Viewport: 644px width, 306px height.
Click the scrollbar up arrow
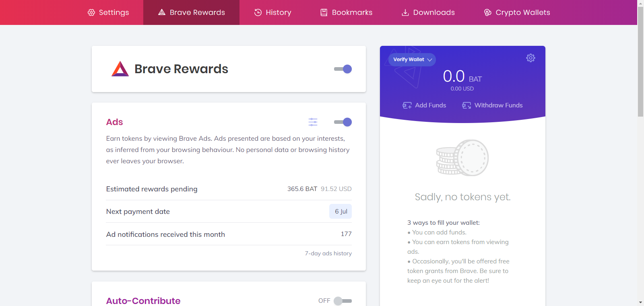coord(640,3)
